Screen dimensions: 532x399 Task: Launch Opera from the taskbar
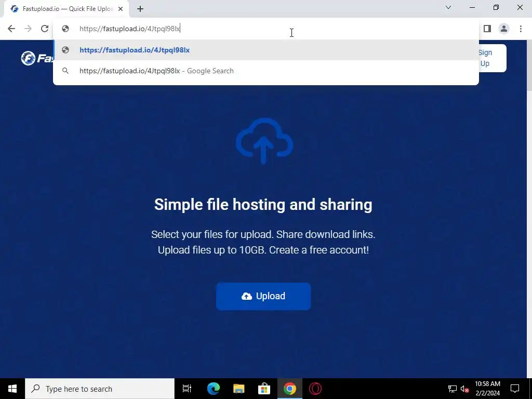[x=315, y=389]
